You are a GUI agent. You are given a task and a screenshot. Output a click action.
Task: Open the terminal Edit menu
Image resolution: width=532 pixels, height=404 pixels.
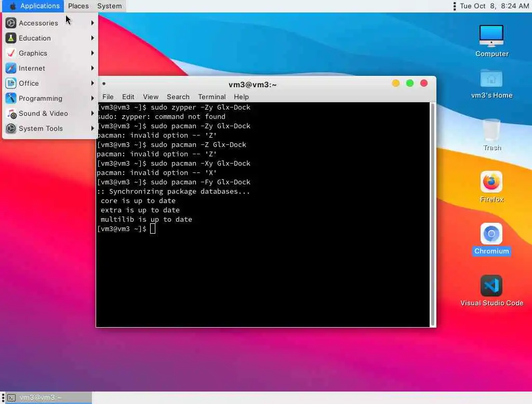(x=128, y=97)
